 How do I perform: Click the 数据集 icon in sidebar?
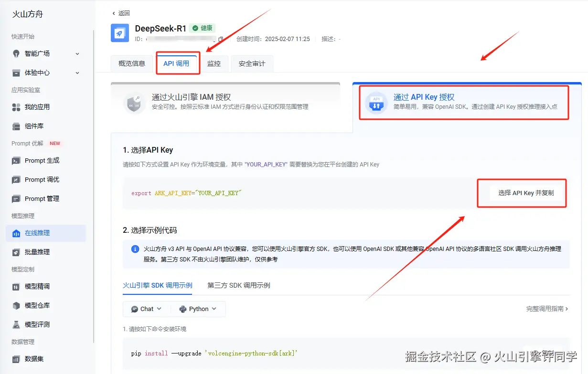[x=16, y=359]
